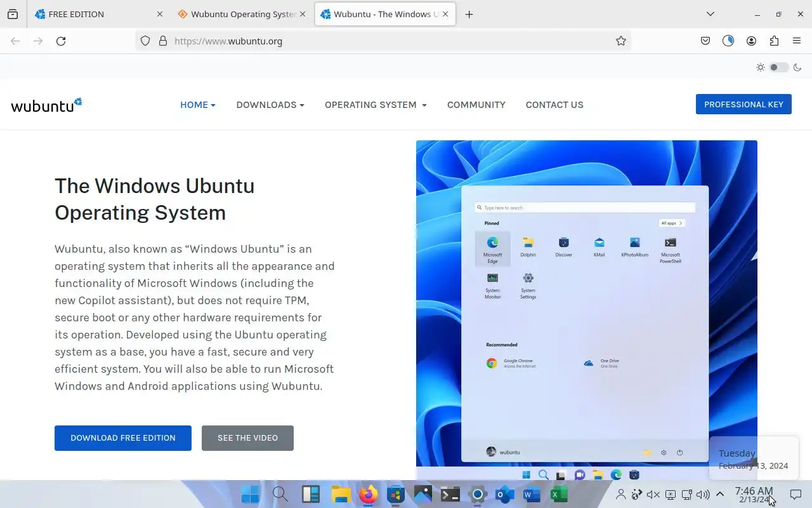The width and height of the screenshot is (812, 508).
Task: Open Save to Pocket icon
Action: pyautogui.click(x=705, y=41)
